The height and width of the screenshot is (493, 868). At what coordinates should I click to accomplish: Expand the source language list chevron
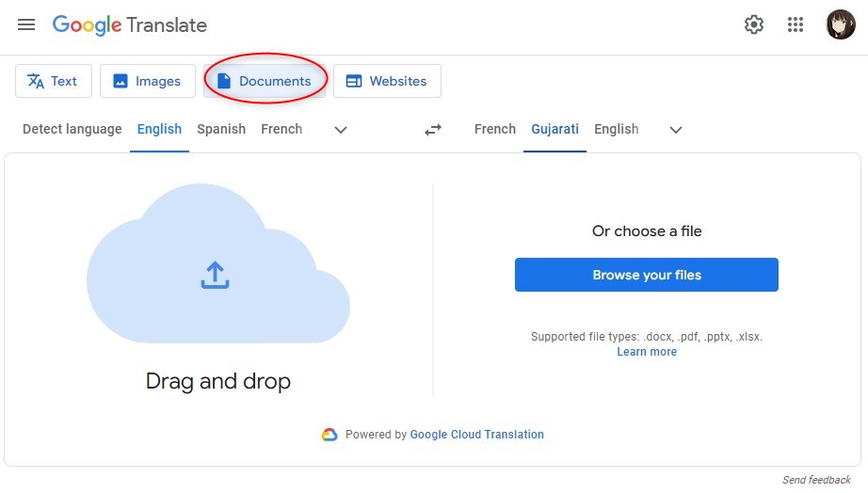(341, 130)
